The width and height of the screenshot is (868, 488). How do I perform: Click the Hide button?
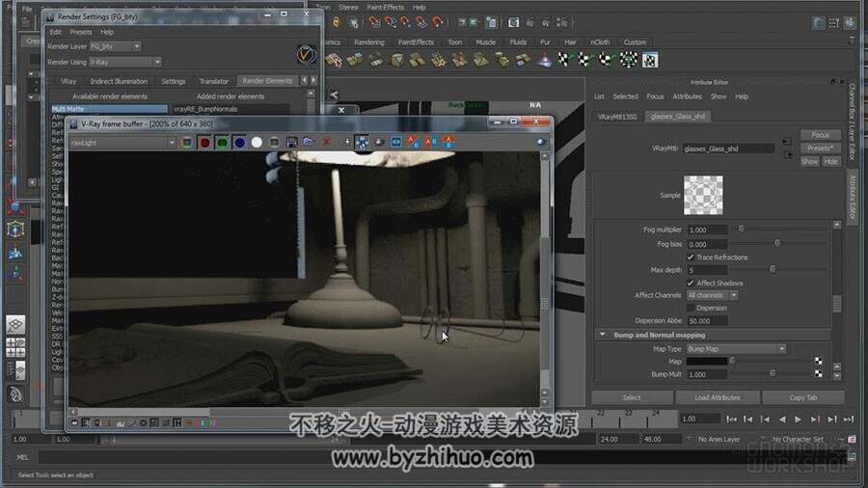[830, 162]
